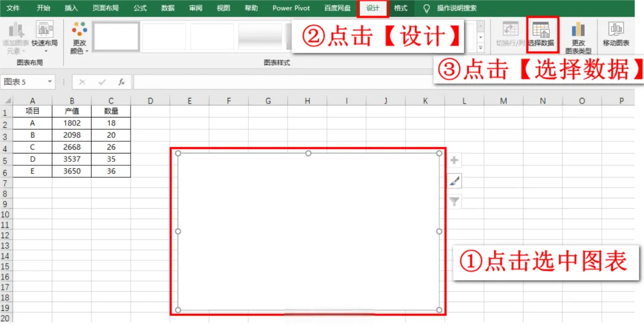Click the 移动图表 button
The image size is (644, 326).
point(615,35)
